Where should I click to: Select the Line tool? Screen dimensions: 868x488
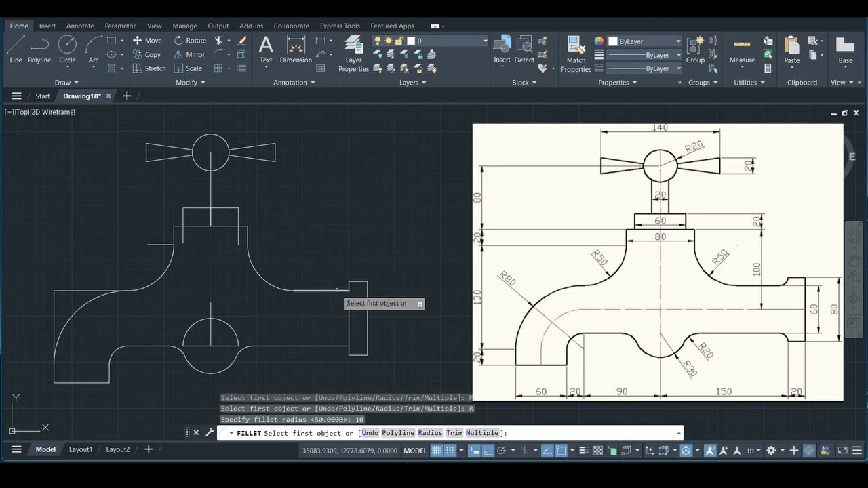tap(16, 49)
